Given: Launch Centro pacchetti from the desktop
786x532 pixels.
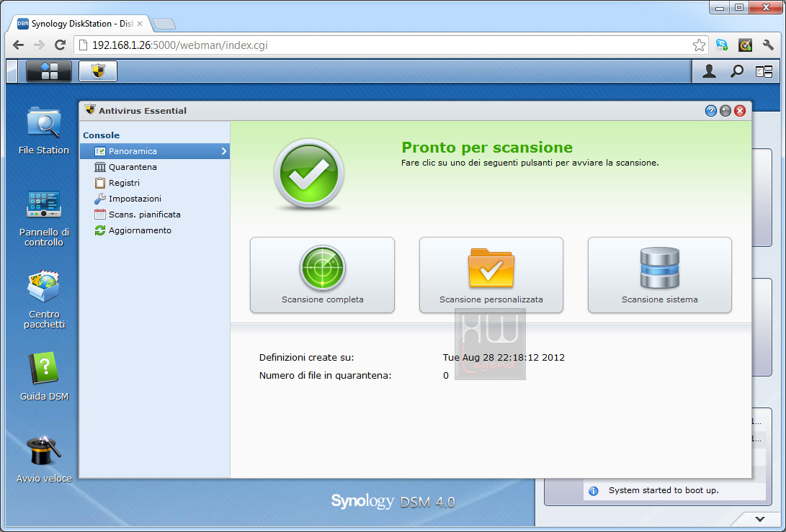Looking at the screenshot, I should [44, 299].
